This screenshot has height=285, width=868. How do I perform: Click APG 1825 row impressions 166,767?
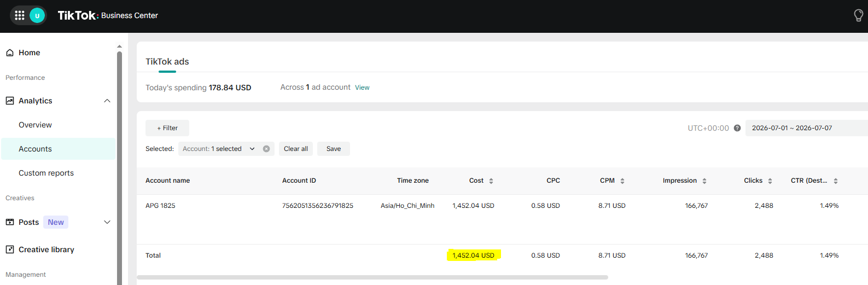coord(696,206)
